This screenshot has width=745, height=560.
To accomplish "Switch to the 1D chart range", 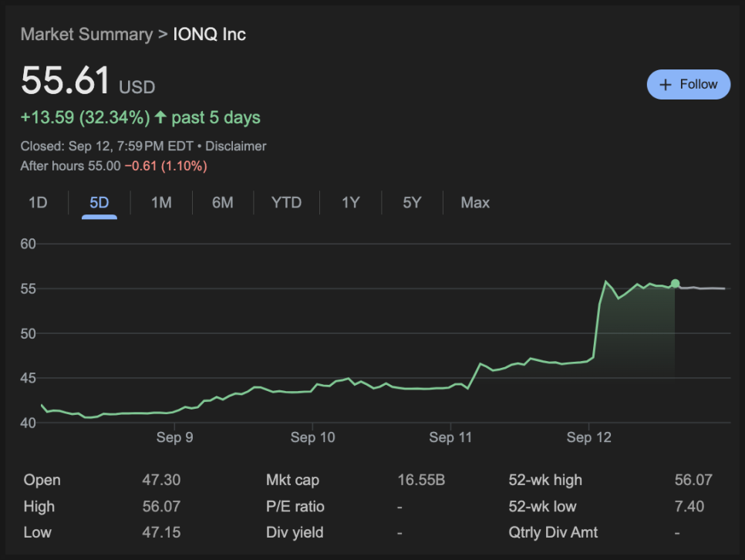I will tap(38, 203).
